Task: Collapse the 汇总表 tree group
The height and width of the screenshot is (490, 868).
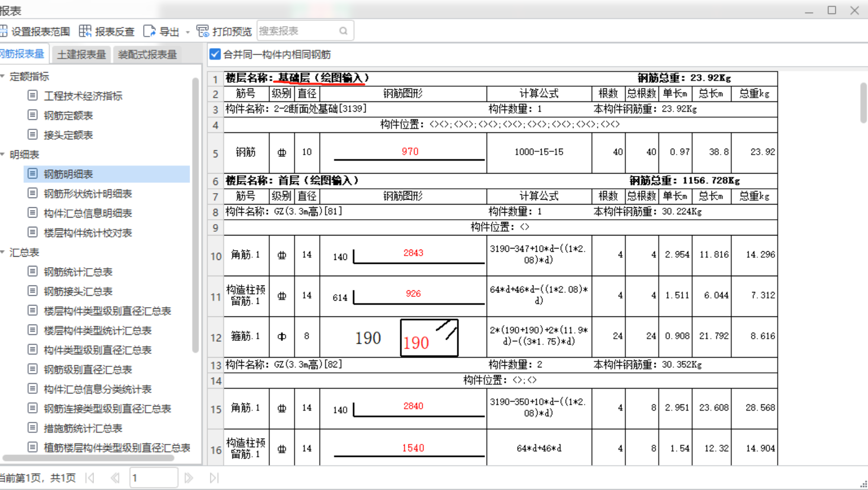Action: [3, 252]
